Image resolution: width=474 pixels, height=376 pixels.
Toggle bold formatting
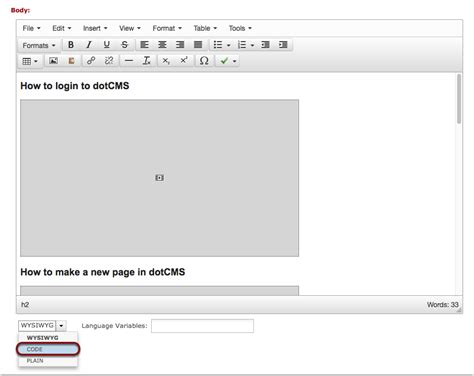tap(71, 45)
